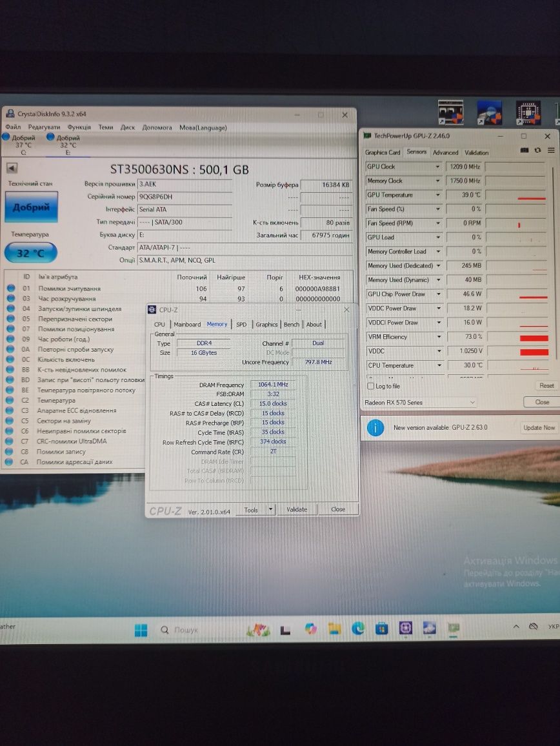
Task: Open File Explorer from the taskbar
Action: [334, 629]
